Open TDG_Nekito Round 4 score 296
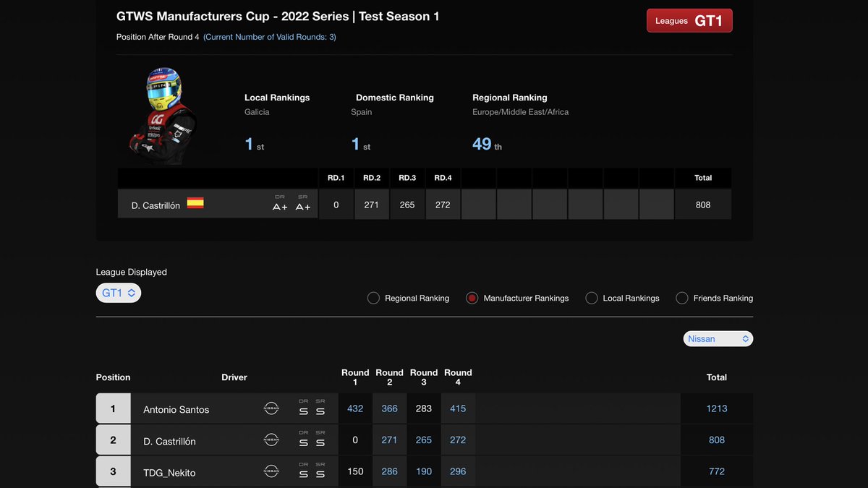Screen dimensions: 868x488 tap(458, 471)
